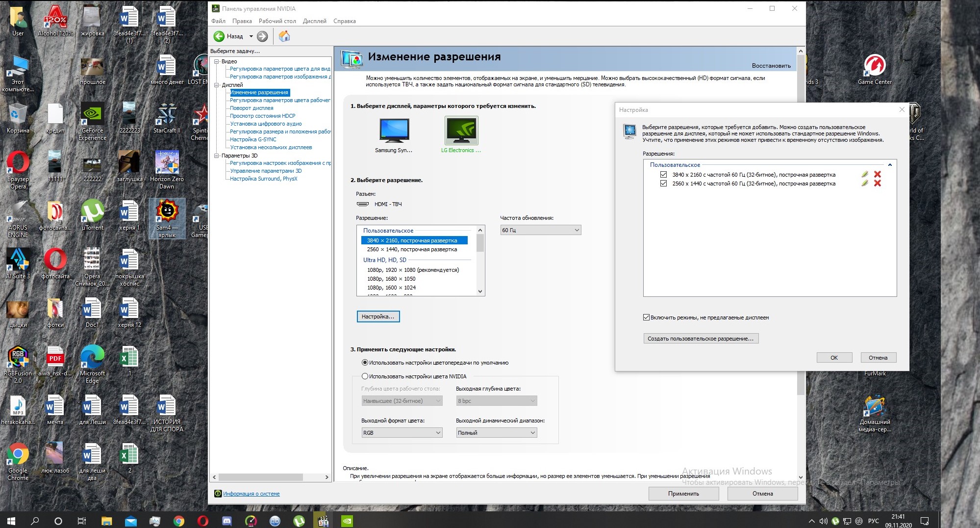Toggle 'Включить режимы, не предлагаемые дисплеем' checkbox
Viewport: 980px width, 528px height.
(646, 317)
